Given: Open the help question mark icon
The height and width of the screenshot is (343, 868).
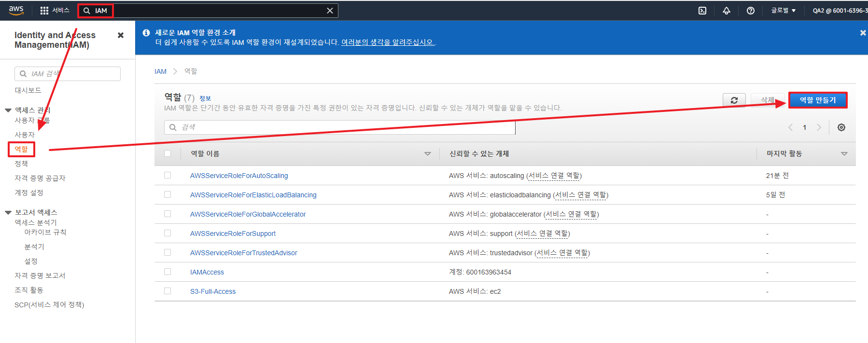Looking at the screenshot, I should click(x=751, y=11).
